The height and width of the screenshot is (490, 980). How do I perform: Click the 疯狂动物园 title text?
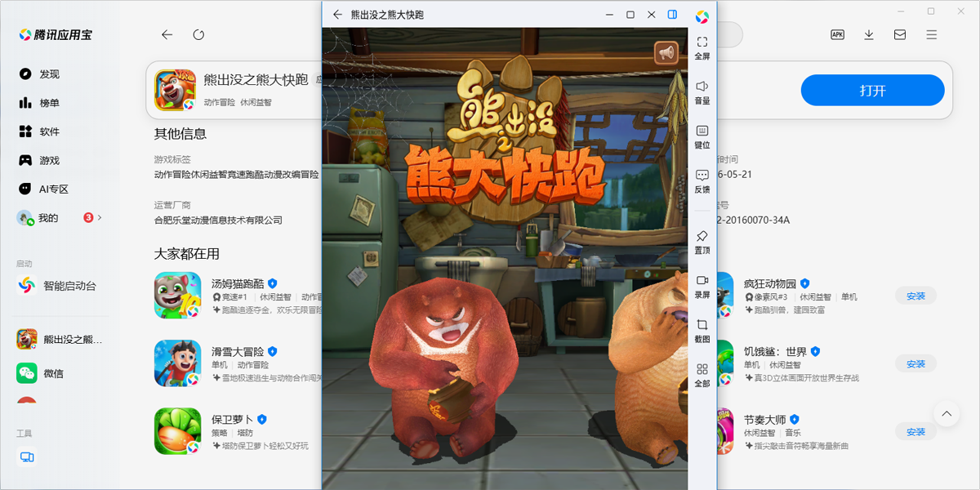769,283
